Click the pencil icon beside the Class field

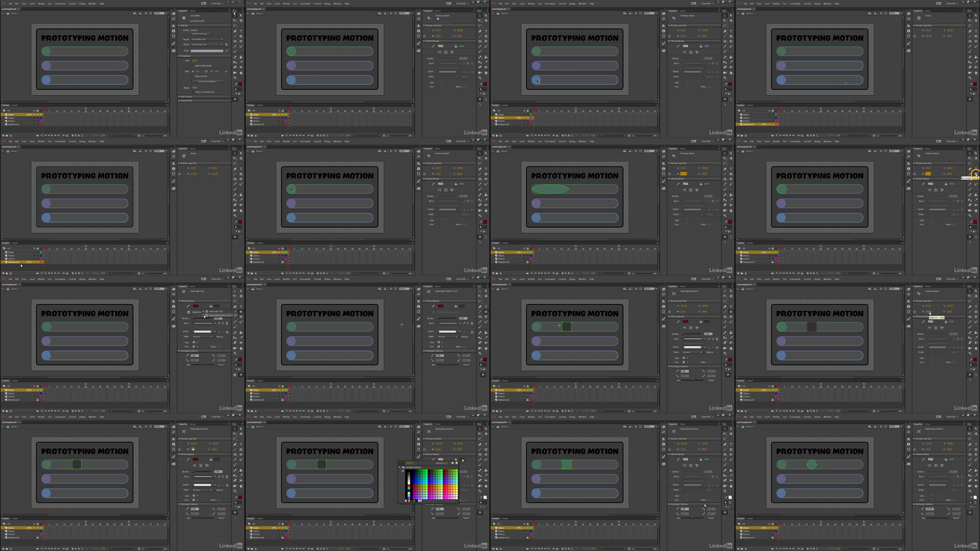click(227, 51)
